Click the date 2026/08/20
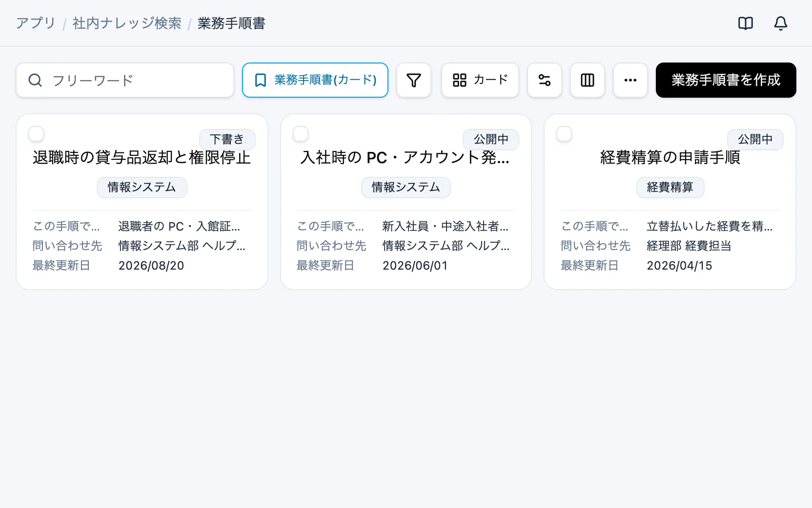Viewport: 812px width, 508px height. pyautogui.click(x=151, y=266)
